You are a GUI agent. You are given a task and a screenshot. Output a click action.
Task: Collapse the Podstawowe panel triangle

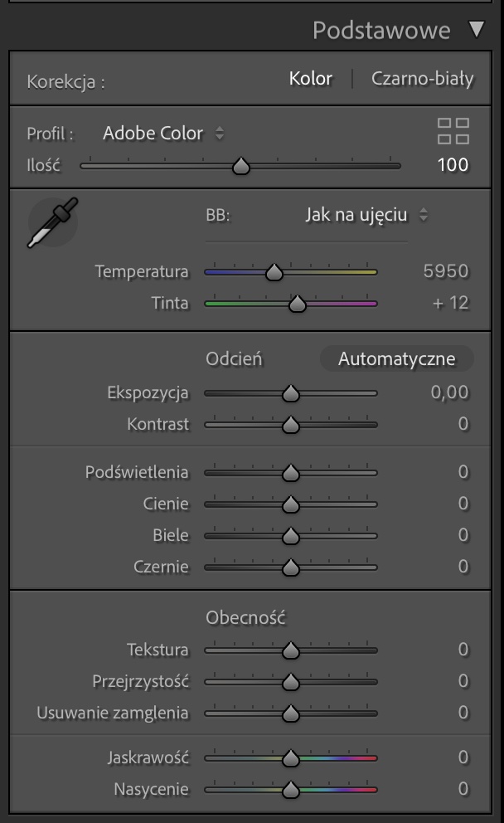pos(477,29)
